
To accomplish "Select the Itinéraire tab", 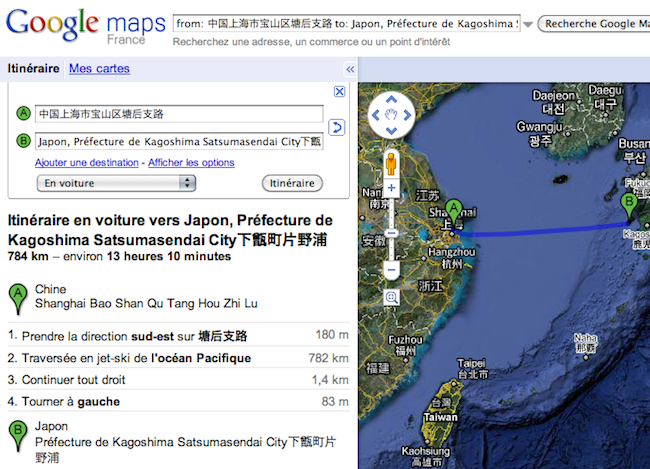I will tap(33, 68).
